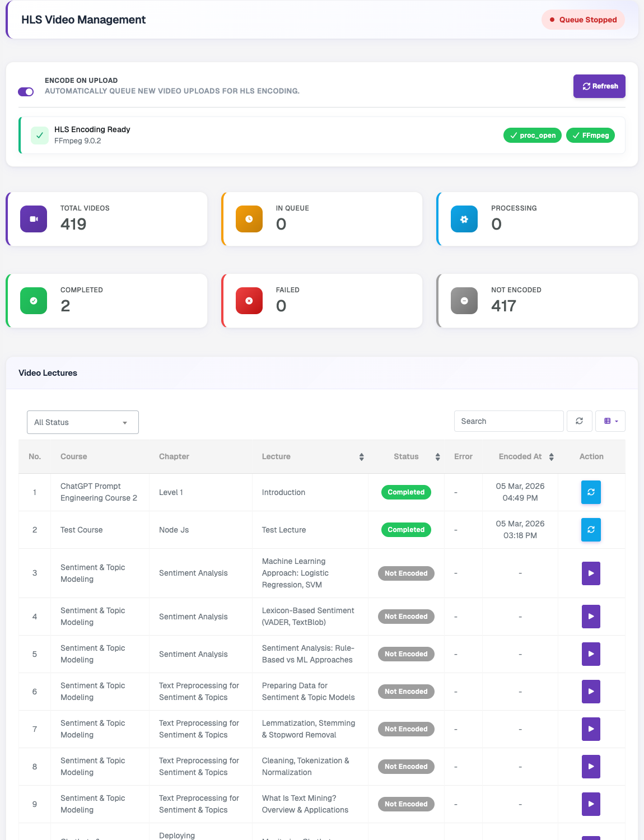Screen dimensions: 644x840
Task: Reload the video lectures table
Action: click(x=580, y=421)
